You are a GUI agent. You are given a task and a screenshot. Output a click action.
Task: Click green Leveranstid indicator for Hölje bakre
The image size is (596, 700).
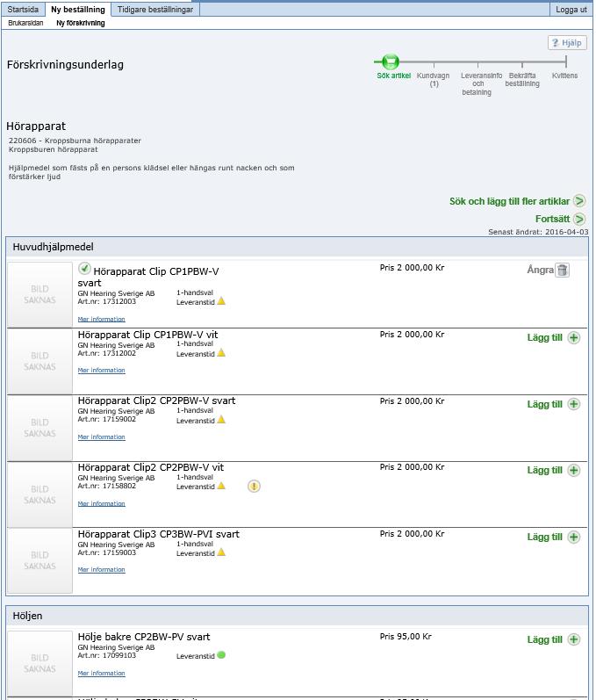tap(221, 655)
